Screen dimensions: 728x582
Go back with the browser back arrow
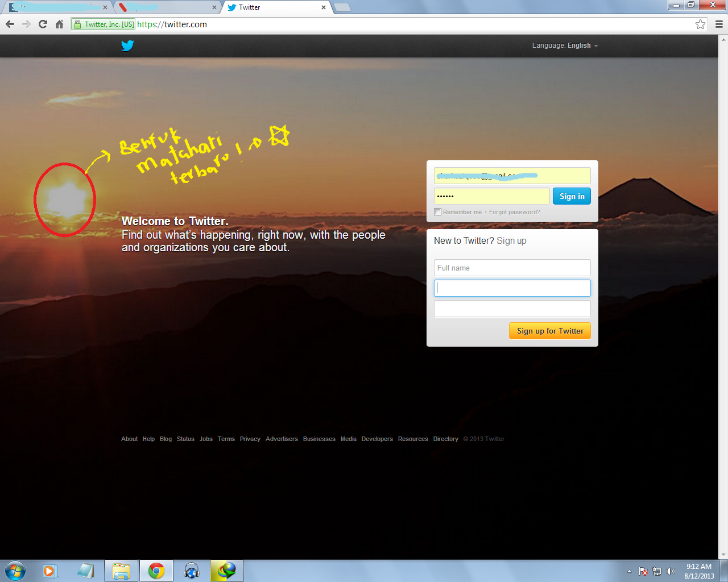(x=10, y=24)
